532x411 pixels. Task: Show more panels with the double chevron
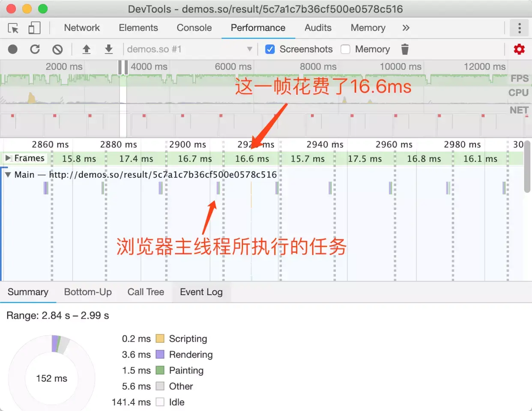click(406, 28)
